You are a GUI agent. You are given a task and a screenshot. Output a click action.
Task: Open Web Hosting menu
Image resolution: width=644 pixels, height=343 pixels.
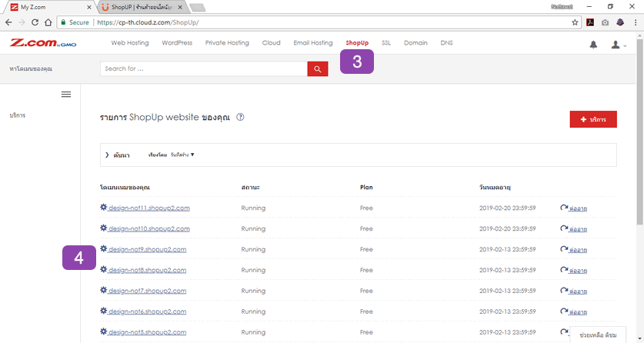(x=130, y=42)
